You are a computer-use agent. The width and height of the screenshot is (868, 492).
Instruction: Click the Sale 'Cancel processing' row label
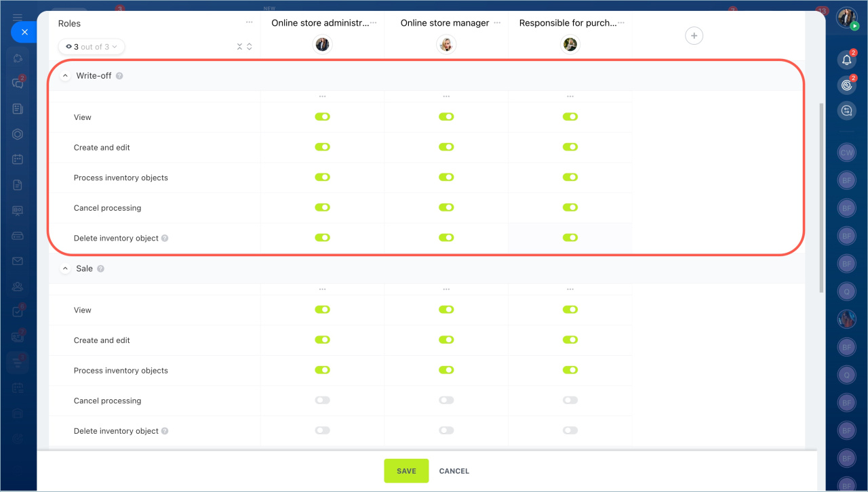coord(107,401)
